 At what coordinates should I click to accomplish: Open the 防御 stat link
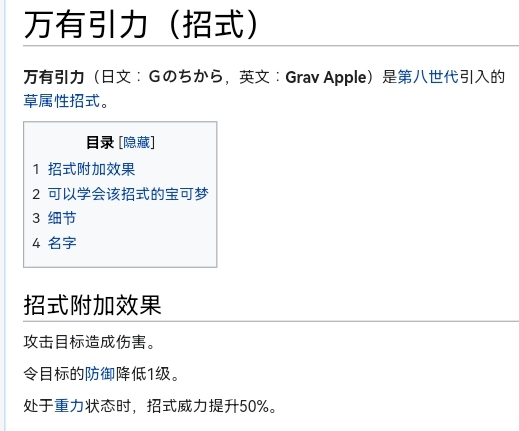[100, 374]
